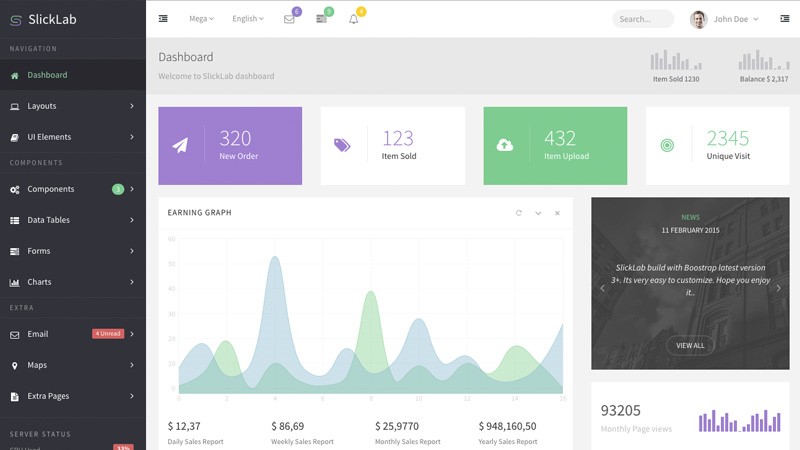Go to next news slide arrow

[x=778, y=288]
